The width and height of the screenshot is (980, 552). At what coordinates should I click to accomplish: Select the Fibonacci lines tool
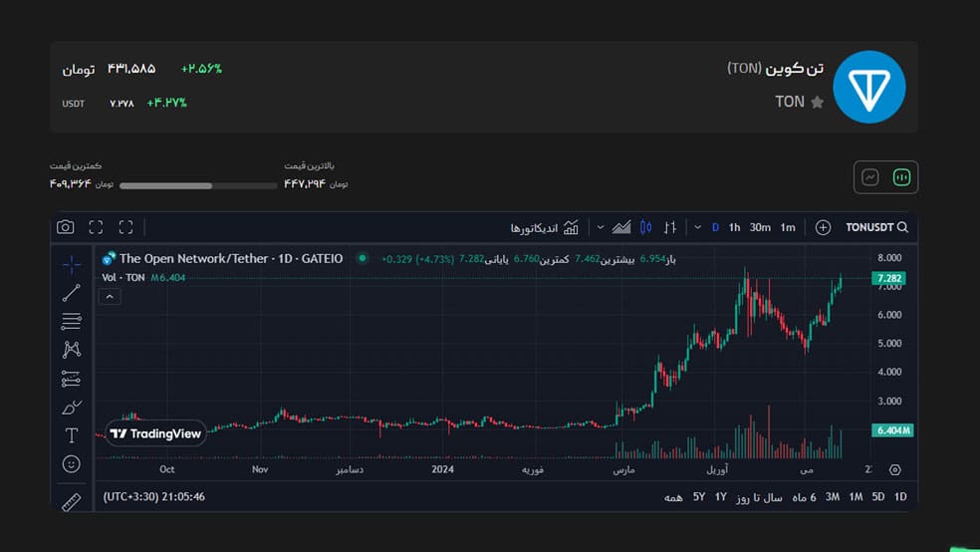(x=72, y=321)
